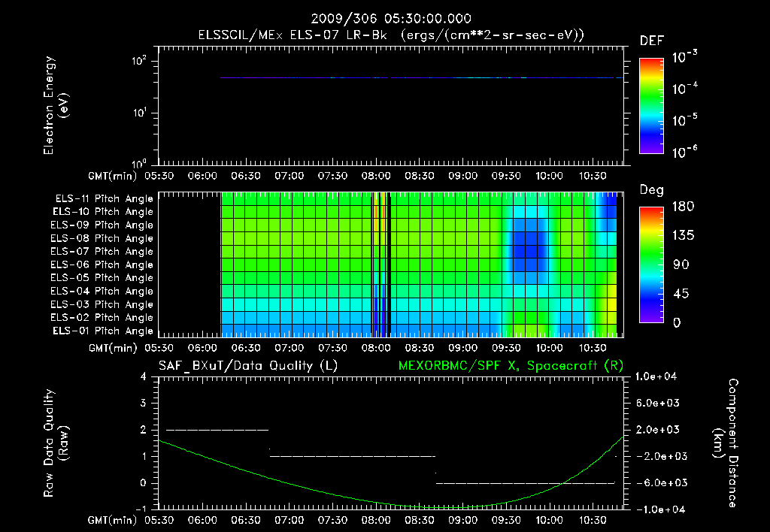The height and width of the screenshot is (532, 770).
Task: Select the ELS-05 Pitch Angle row label
Action: click(x=102, y=278)
